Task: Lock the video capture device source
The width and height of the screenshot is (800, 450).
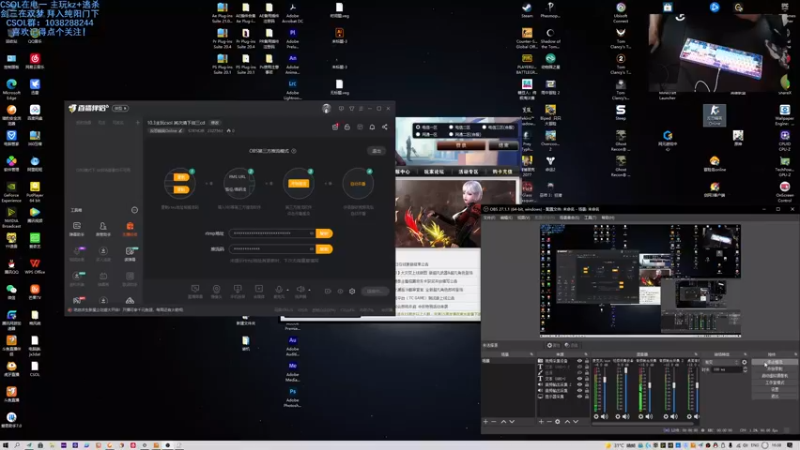Action: [x=587, y=361]
